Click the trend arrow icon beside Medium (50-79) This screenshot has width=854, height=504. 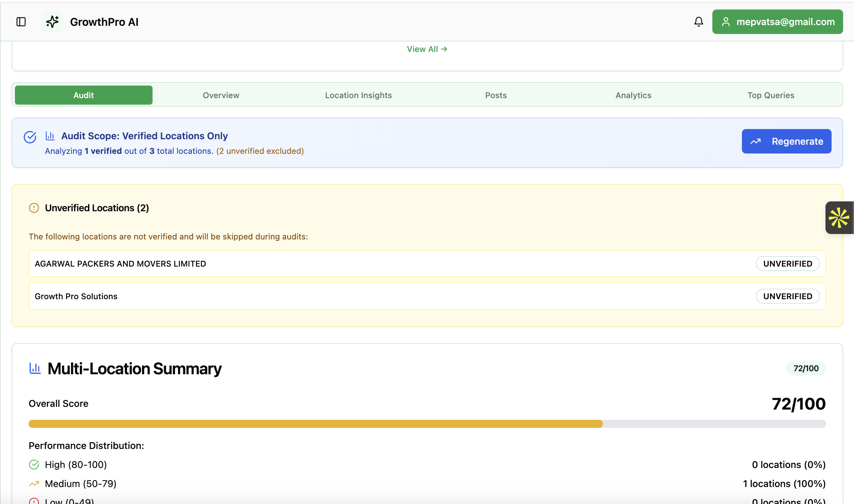tap(34, 483)
